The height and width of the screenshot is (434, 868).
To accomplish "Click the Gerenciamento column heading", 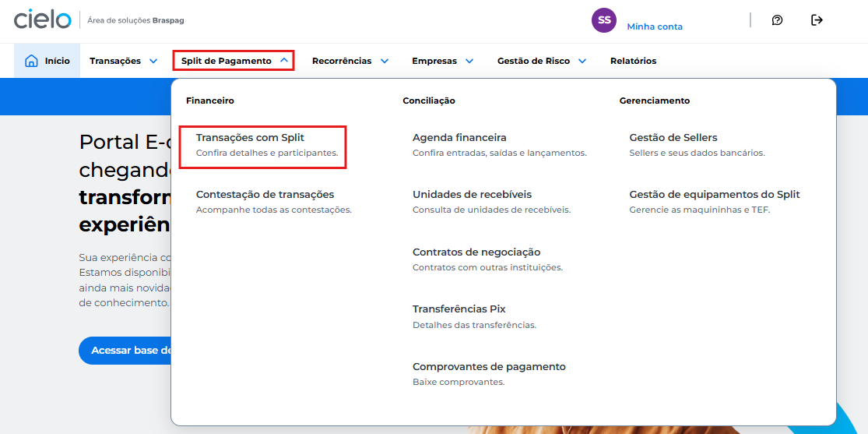I will coord(655,101).
